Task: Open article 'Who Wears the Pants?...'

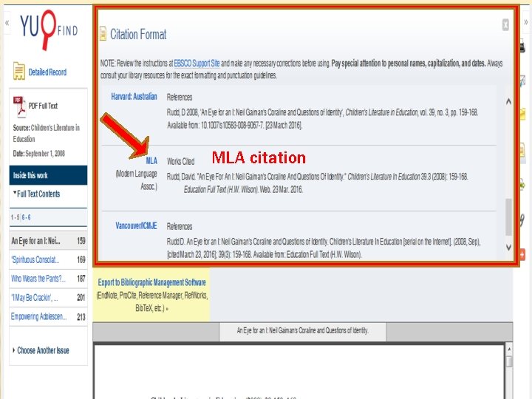Action: [x=38, y=279]
